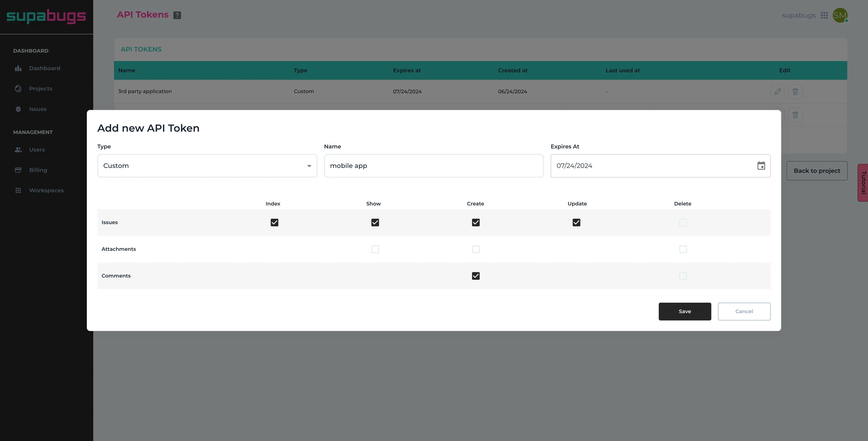The image size is (868, 441).
Task: Click the Type column header
Action: pyautogui.click(x=300, y=70)
